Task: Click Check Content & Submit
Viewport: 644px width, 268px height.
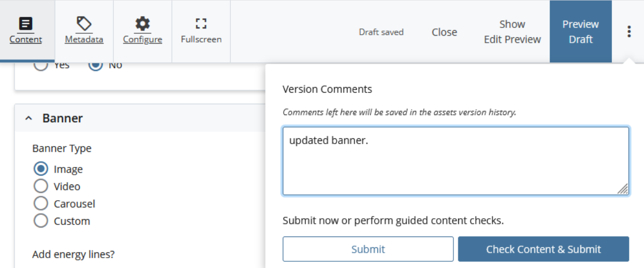Action: pyautogui.click(x=544, y=249)
